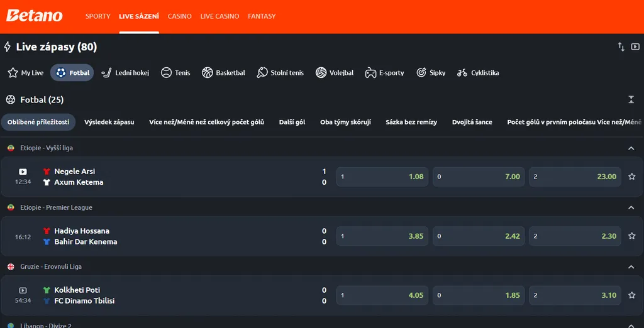Viewport: 644px width, 328px height.
Task: Select Šipky sport filter
Action: pos(430,73)
